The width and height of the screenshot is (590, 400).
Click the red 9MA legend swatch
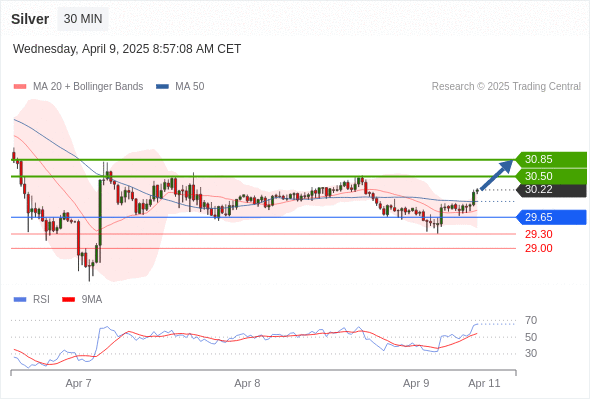click(68, 300)
